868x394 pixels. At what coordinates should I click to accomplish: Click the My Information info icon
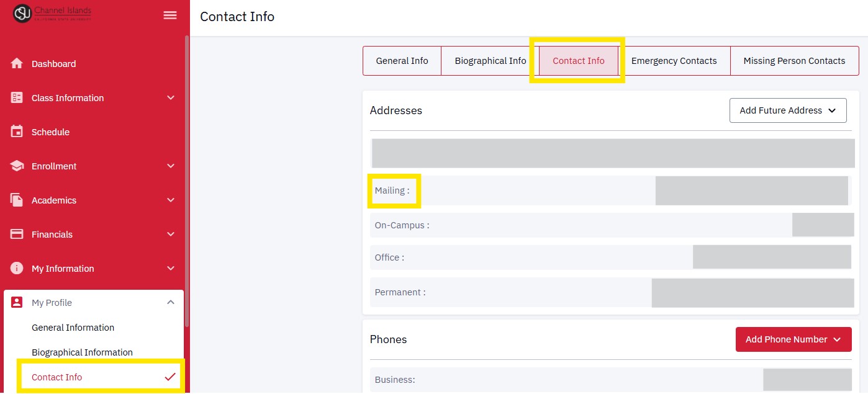tap(17, 268)
